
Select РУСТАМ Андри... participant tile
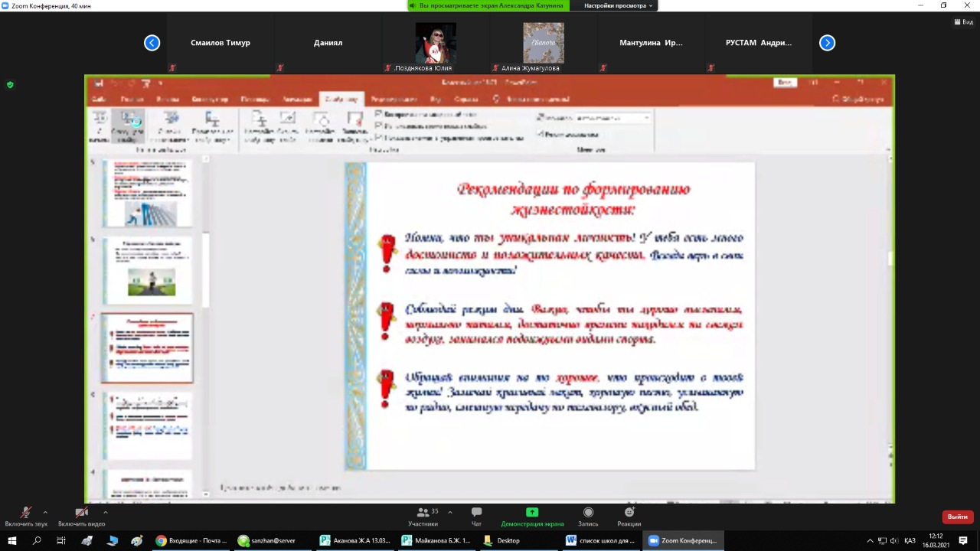759,44
